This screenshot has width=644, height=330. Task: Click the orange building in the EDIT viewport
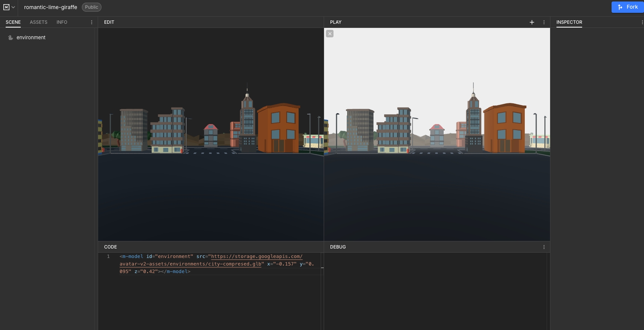point(278,128)
